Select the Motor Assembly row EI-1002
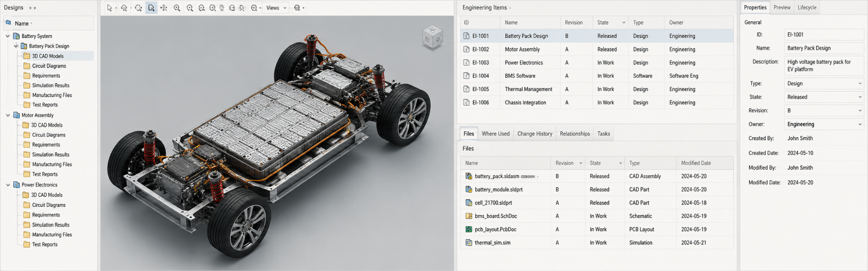Image resolution: width=868 pixels, height=271 pixels. [x=597, y=49]
